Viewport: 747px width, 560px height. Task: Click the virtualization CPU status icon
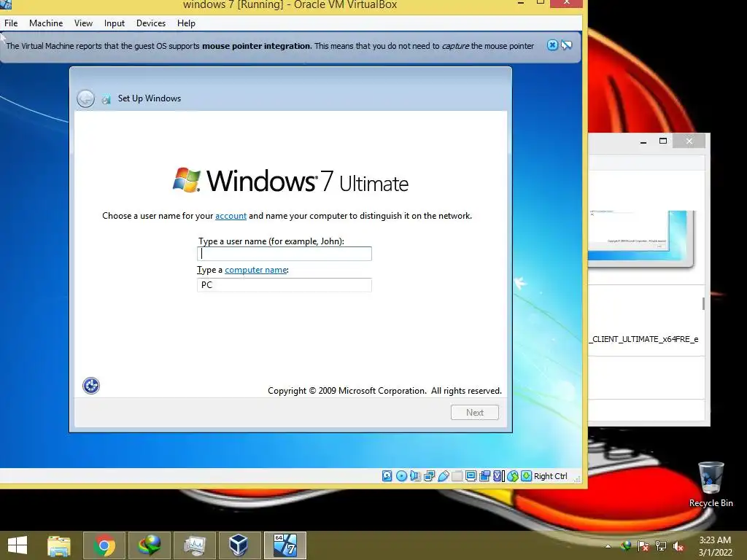(498, 475)
